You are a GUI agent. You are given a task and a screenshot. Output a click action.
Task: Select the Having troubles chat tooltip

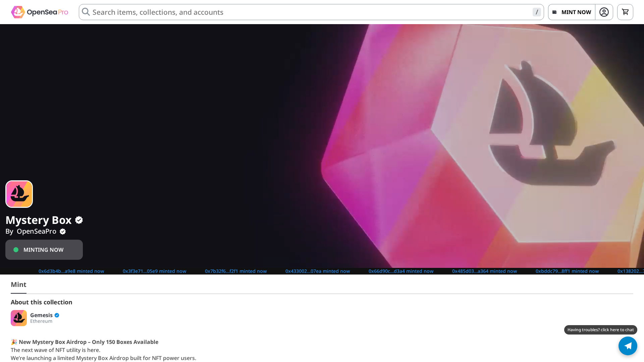(x=601, y=330)
